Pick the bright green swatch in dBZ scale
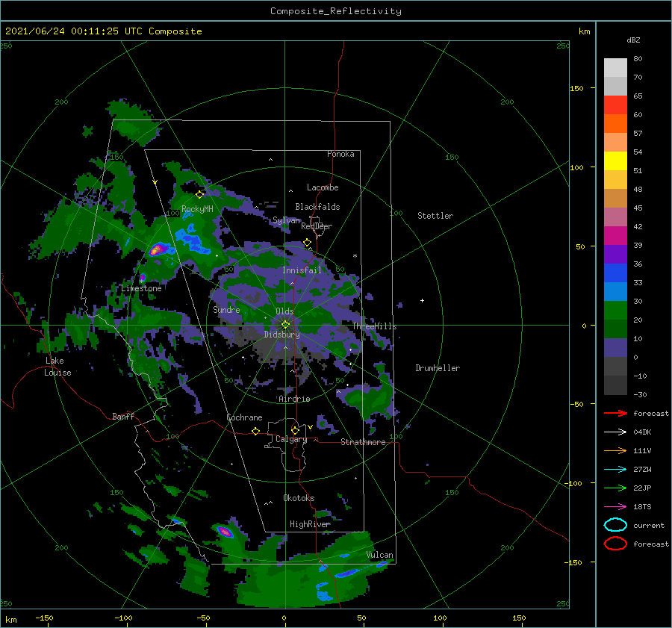This screenshot has height=628, width=672. pos(615,311)
